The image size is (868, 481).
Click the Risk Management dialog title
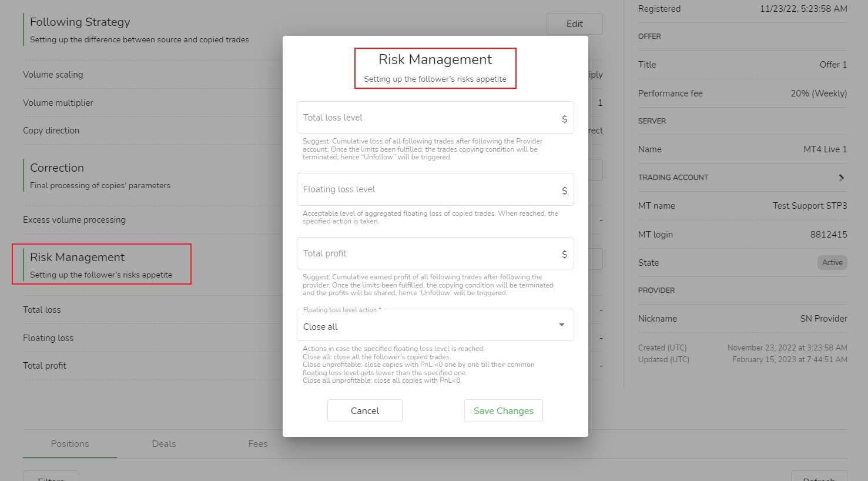tap(435, 60)
